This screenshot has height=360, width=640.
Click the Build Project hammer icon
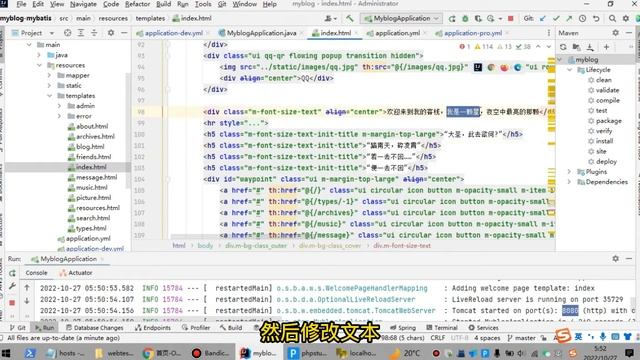pyautogui.click(x=349, y=18)
